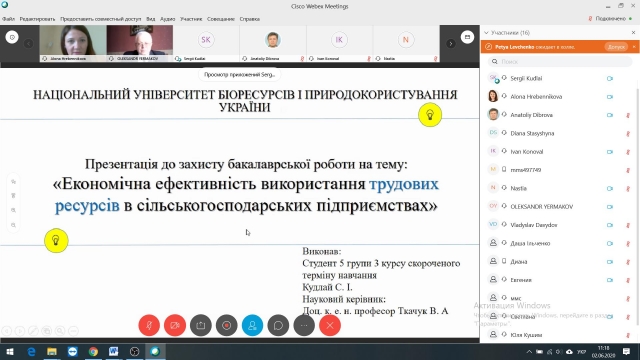Click video icon next to OLEKSANDR YERMAKOV
This screenshot has height=360, width=640.
point(610,207)
